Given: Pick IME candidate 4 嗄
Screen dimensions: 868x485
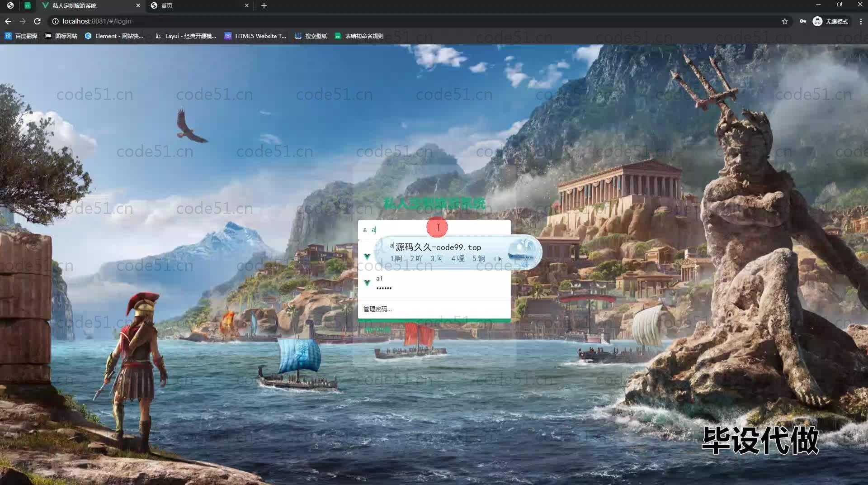Looking at the screenshot, I should click(x=458, y=258).
